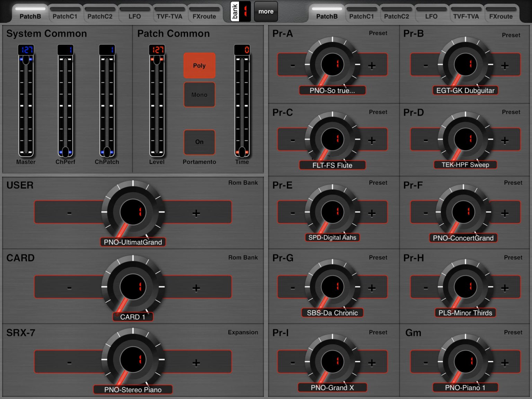
Task: Switch to the left LFO tab
Action: pos(135,14)
